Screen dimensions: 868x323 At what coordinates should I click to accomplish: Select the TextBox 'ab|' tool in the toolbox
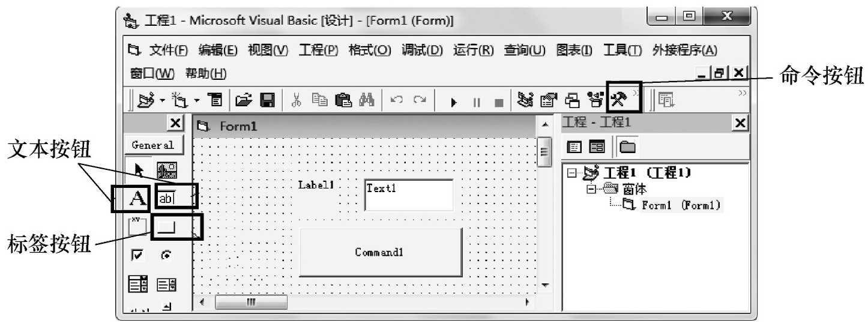167,198
